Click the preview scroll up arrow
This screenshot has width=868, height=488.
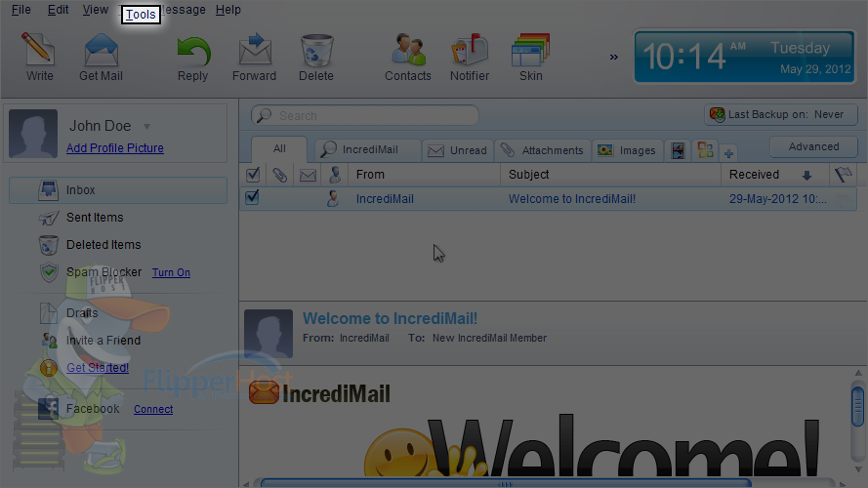(x=858, y=374)
